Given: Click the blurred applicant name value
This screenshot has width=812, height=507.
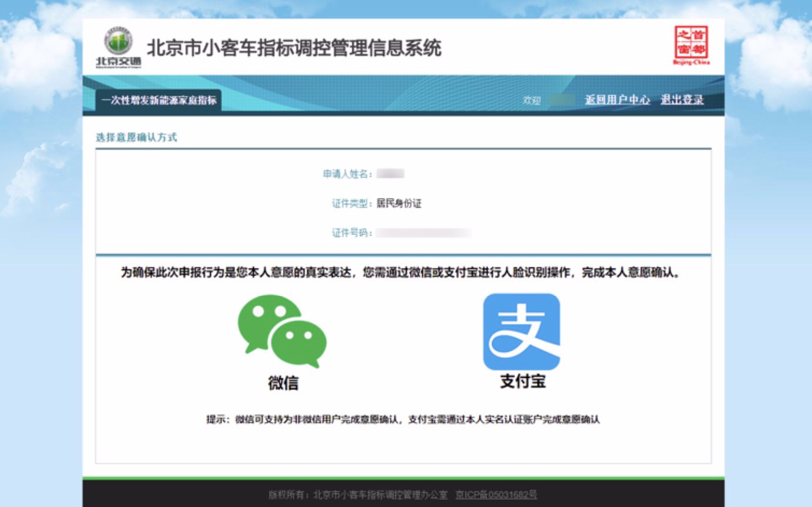Looking at the screenshot, I should click(391, 174).
